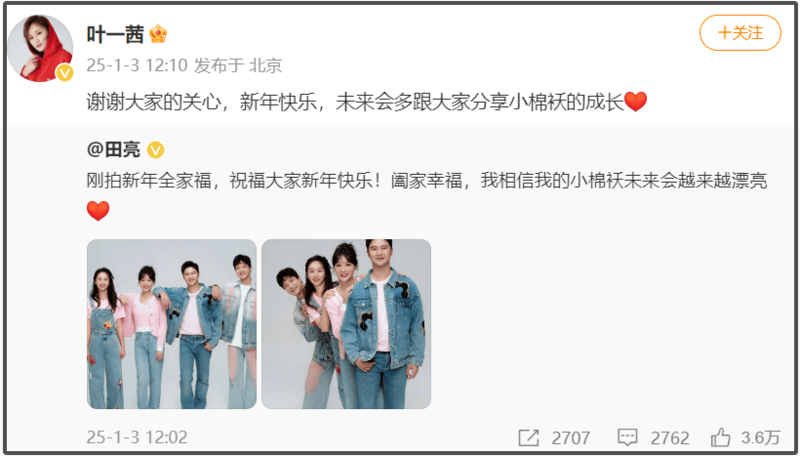Click the post timestamp 25-1-3 12:10
Screen dimensions: 800x456
point(138,65)
